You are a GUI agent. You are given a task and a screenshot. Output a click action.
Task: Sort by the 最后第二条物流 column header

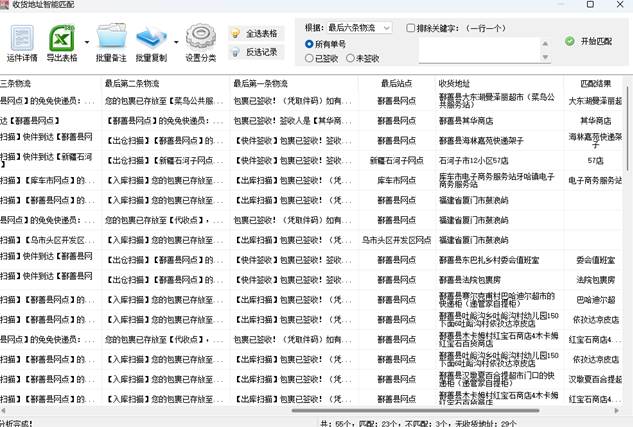165,84
